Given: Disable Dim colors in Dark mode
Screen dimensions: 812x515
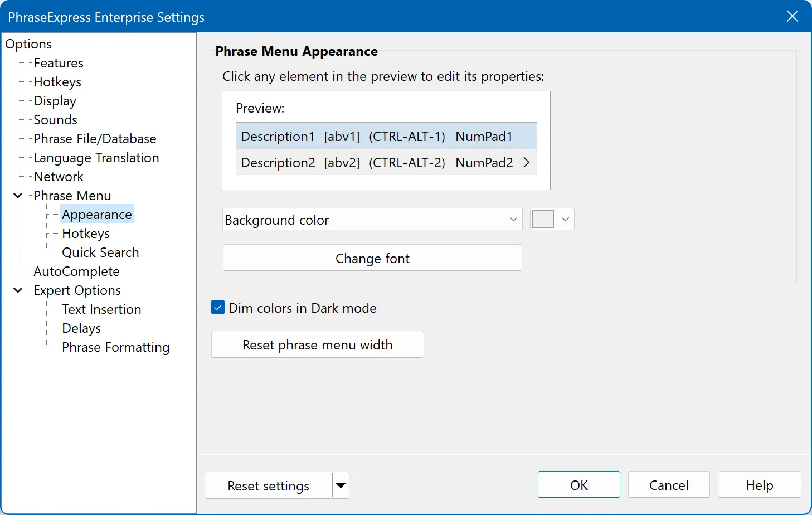Looking at the screenshot, I should 217,307.
